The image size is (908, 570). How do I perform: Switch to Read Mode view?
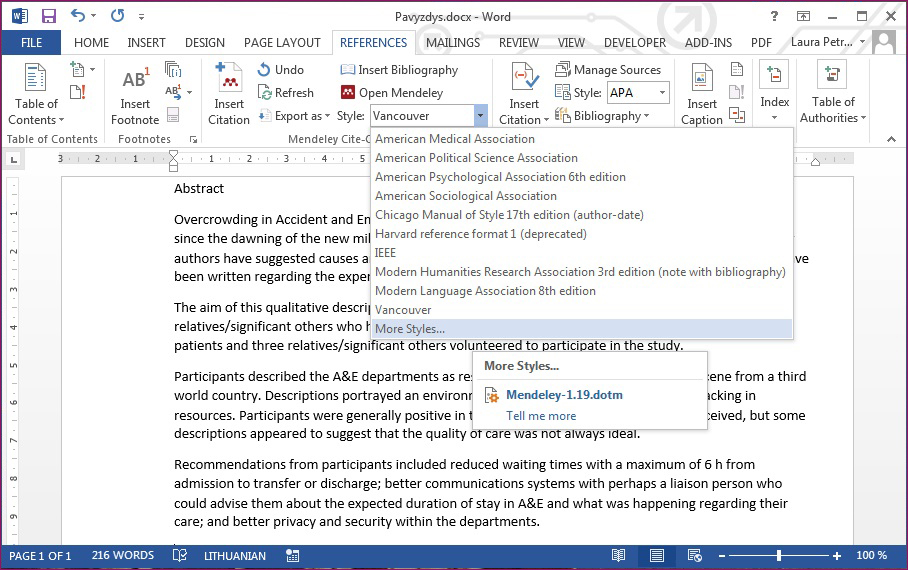619,555
